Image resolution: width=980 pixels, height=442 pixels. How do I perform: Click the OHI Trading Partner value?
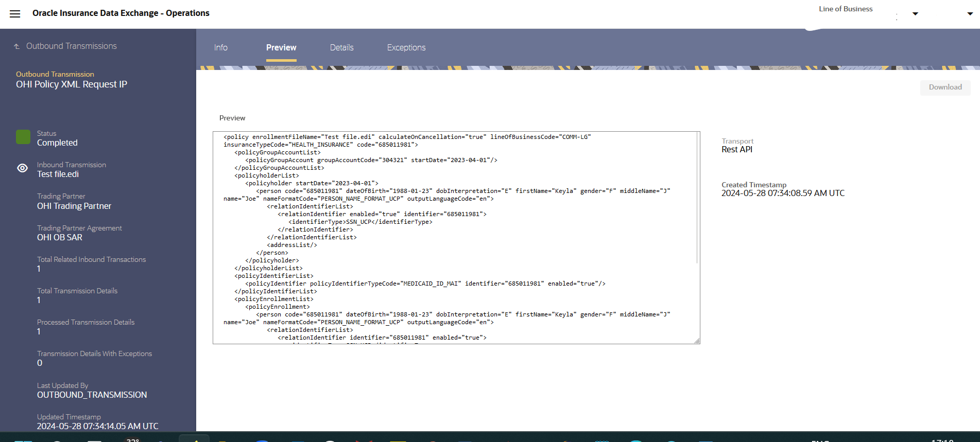(x=74, y=206)
